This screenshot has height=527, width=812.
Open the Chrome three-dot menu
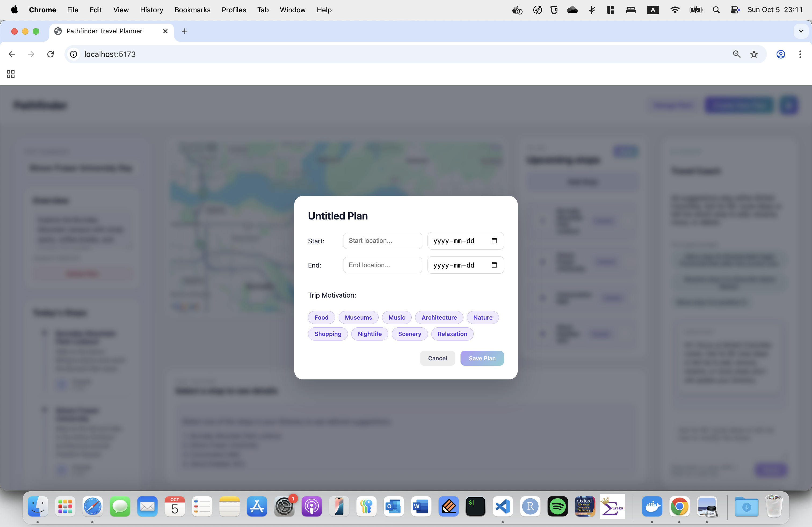click(x=800, y=54)
